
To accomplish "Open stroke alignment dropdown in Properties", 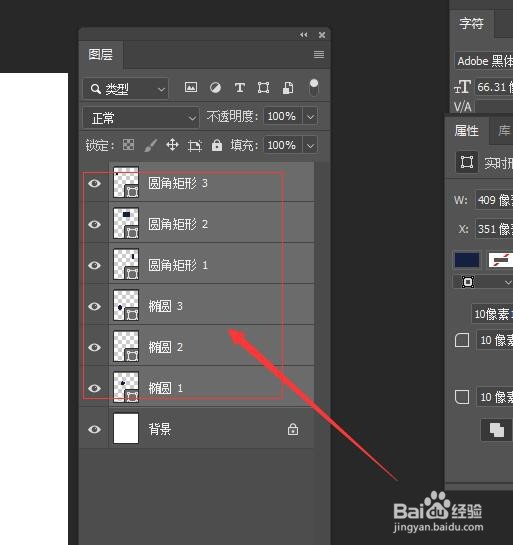I will coord(483,282).
